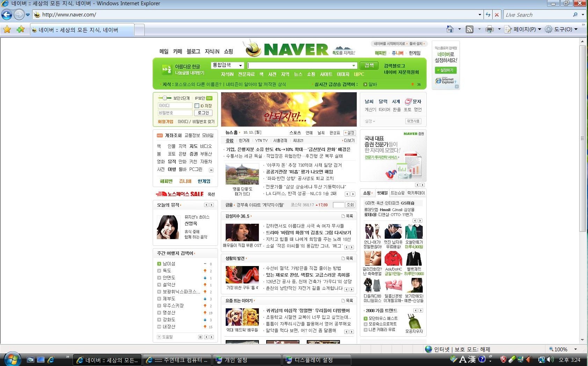The image size is (588, 366).
Task: Open the address bar history dropdown
Action: (480, 15)
